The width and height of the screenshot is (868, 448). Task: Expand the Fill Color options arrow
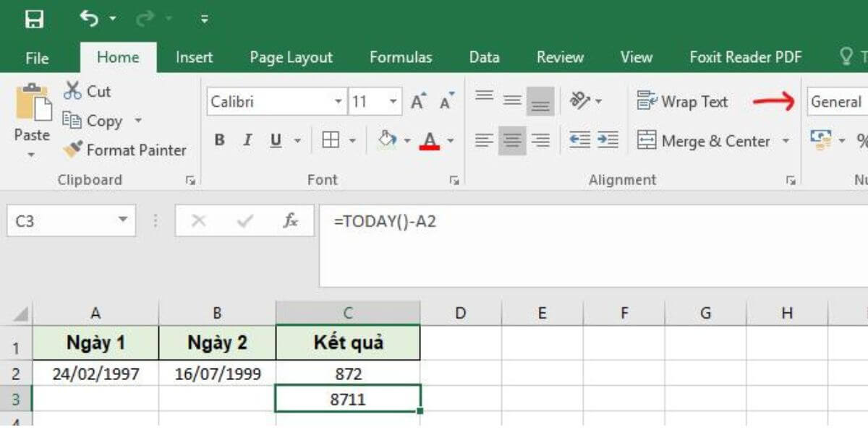tap(407, 141)
